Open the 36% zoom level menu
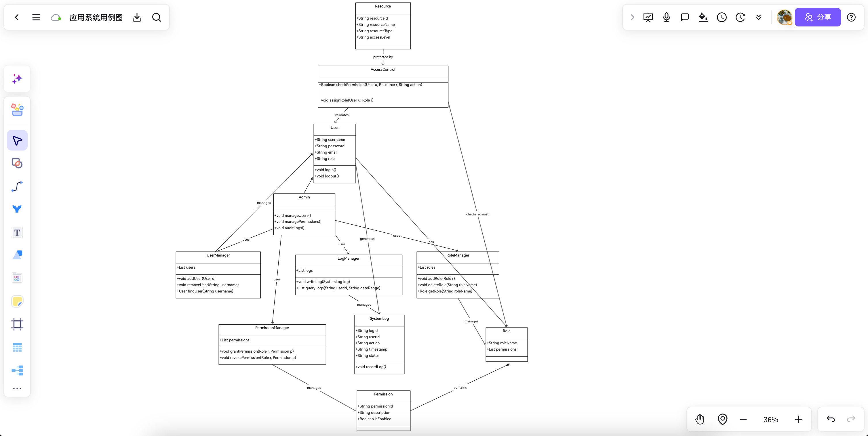Screen dimensions: 868x436 (x=771, y=420)
